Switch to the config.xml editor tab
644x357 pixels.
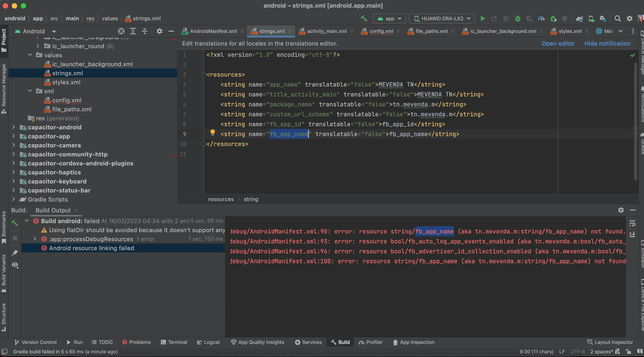click(381, 31)
